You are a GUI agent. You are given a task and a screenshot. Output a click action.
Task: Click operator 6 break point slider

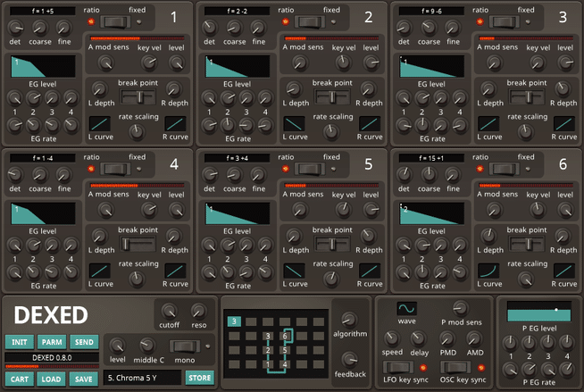(x=526, y=244)
